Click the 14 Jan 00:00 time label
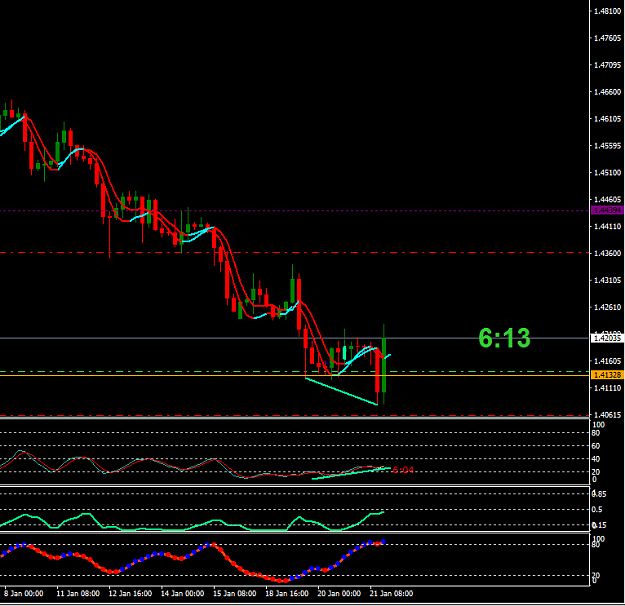This screenshot has width=625, height=606. 182,593
